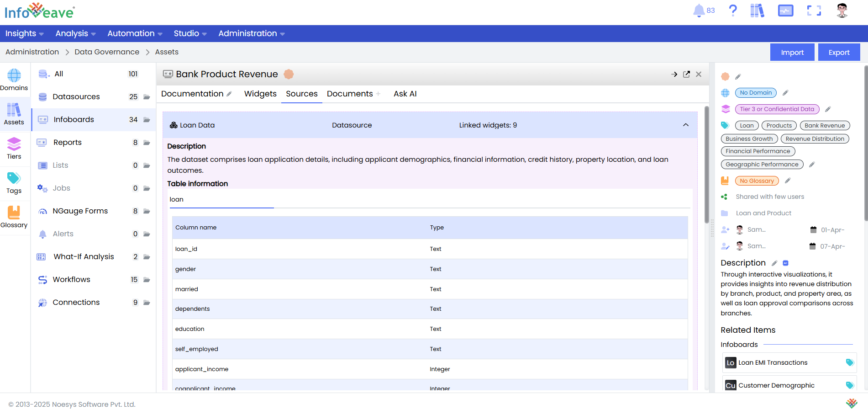Edit domain pencil next to No Domain
This screenshot has height=415, width=868.
785,93
